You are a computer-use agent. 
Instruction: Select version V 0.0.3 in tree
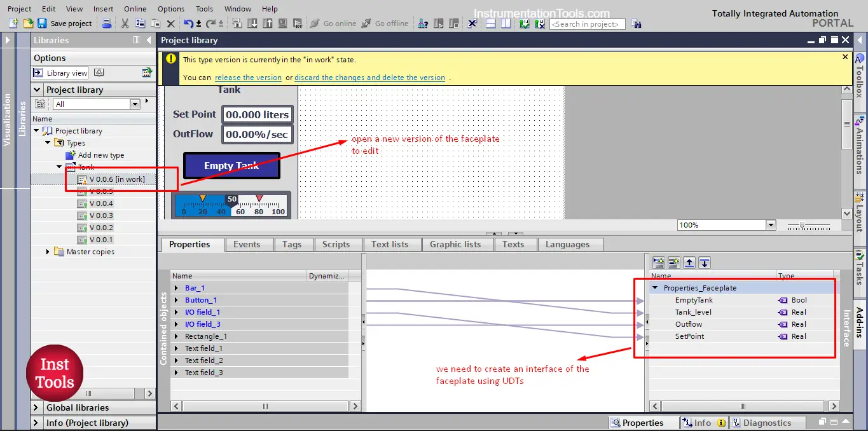click(95, 215)
